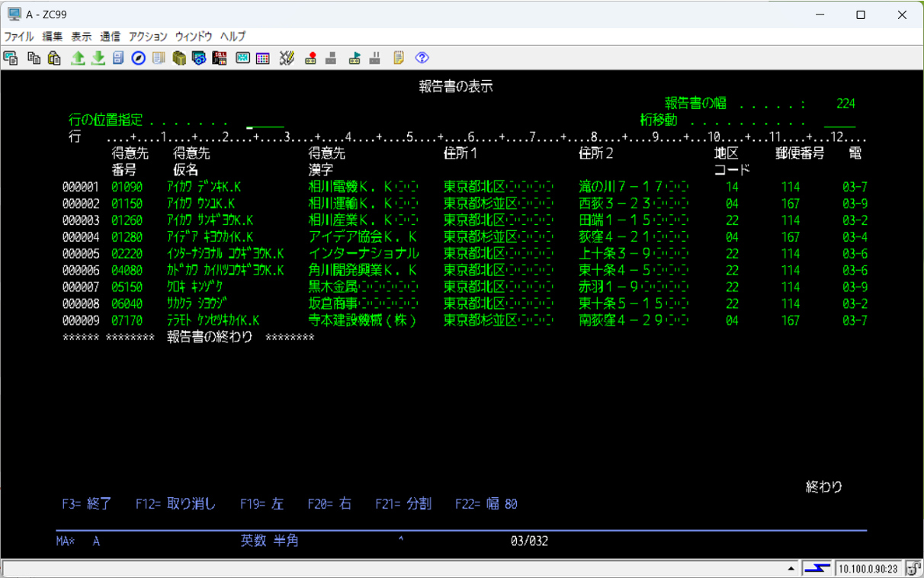This screenshot has width=924, height=578.
Task: Click the F3= 終了 function key
Action: [87, 504]
